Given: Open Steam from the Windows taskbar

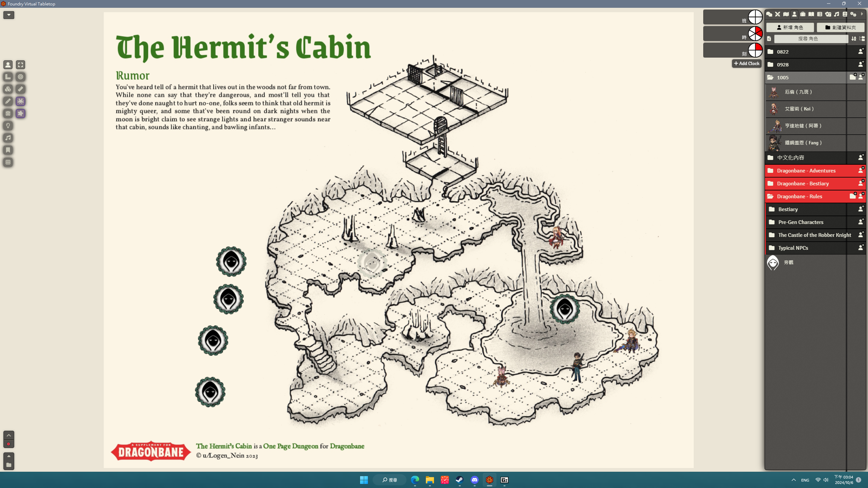Looking at the screenshot, I should [460, 480].
